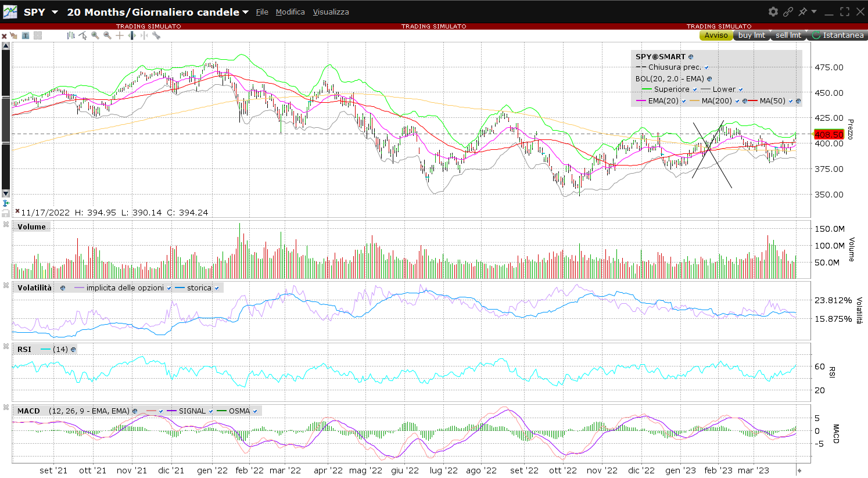Screen dimensions: 868x478
Task: Toggle Chiusura prec. checkbox
Action: pos(706,68)
